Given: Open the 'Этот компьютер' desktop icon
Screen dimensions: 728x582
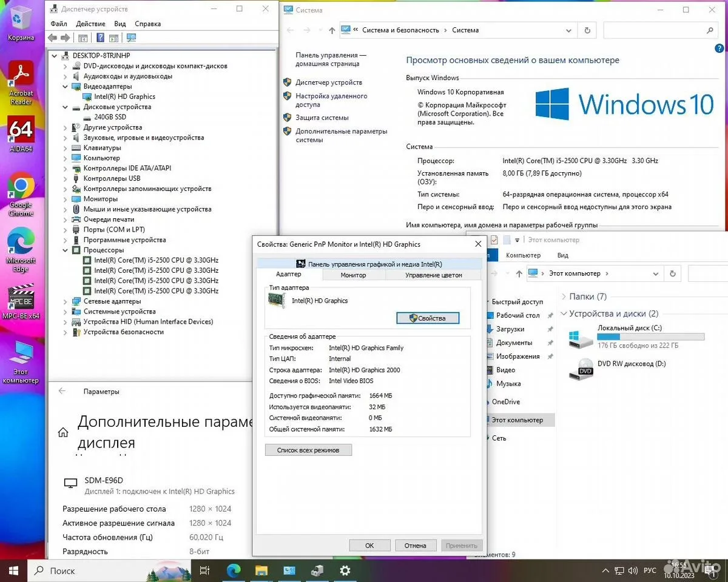Looking at the screenshot, I should pos(21,361).
